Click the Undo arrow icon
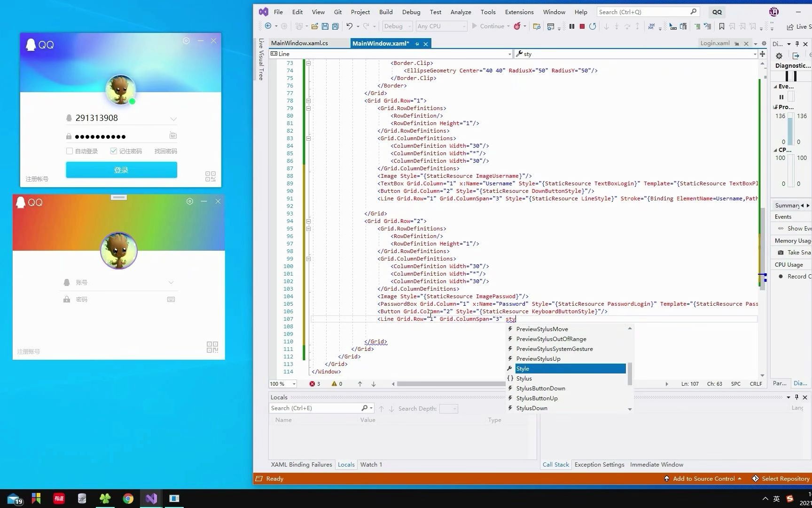The height and width of the screenshot is (508, 812). coord(349,26)
